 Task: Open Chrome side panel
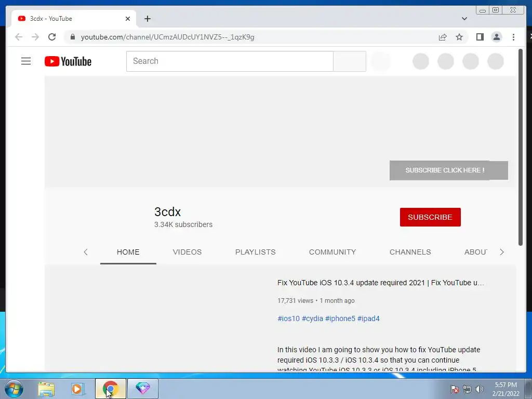[480, 37]
